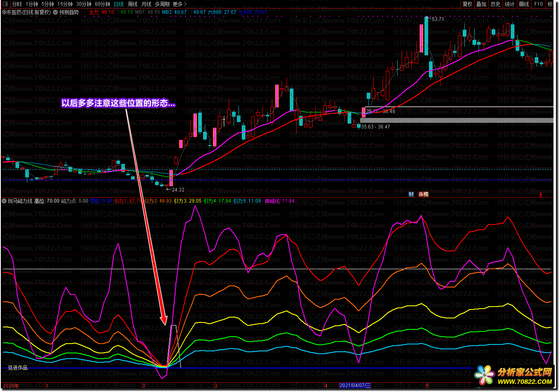
Task: Select the 30分钟 period tab
Action: click(x=84, y=4)
